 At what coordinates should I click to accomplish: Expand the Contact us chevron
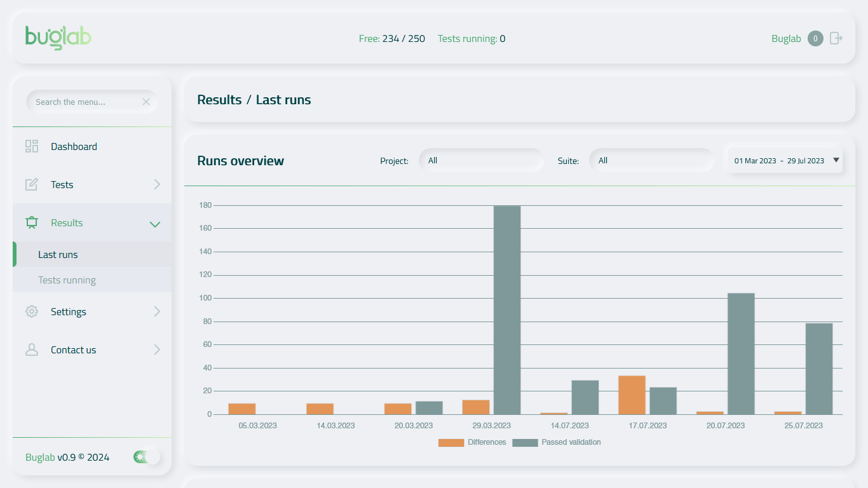click(x=157, y=349)
